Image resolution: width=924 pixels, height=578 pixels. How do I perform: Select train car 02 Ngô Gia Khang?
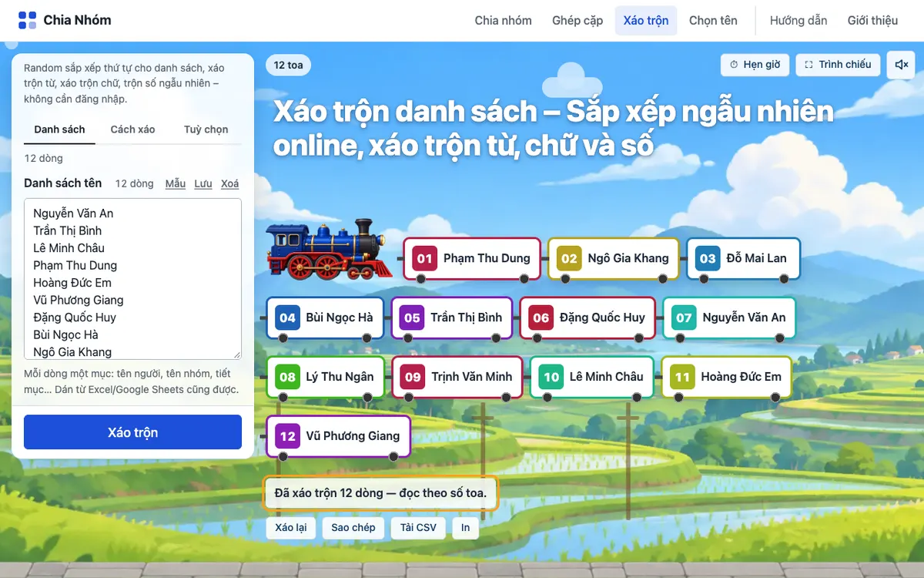click(x=614, y=258)
